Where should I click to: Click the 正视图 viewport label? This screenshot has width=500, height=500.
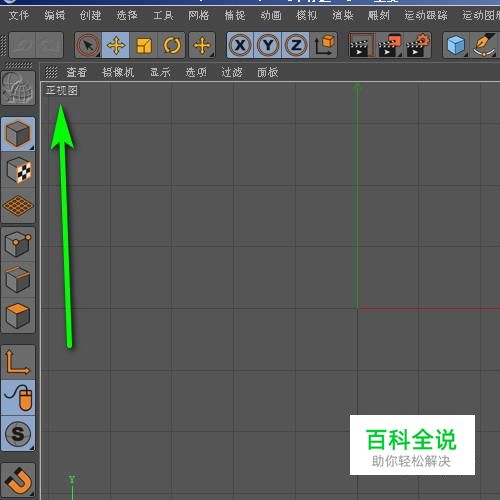coord(62,90)
